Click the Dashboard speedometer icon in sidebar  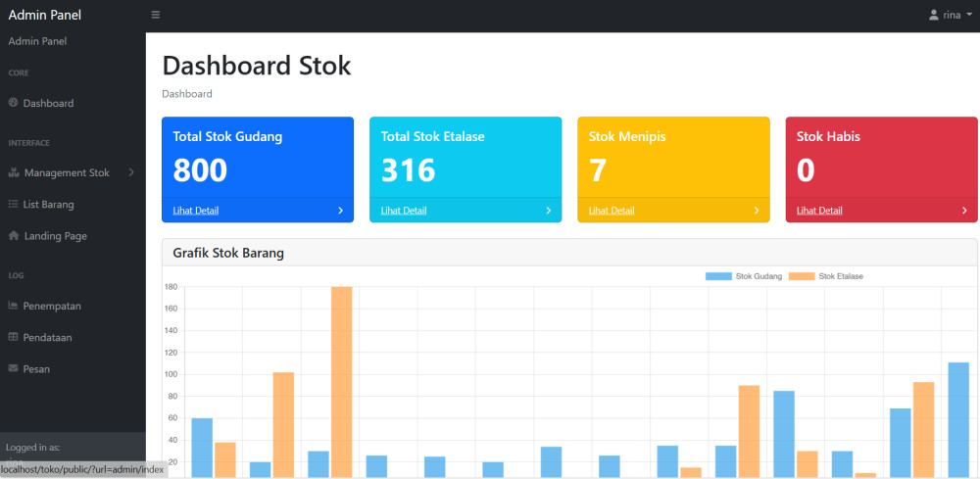pos(14,103)
